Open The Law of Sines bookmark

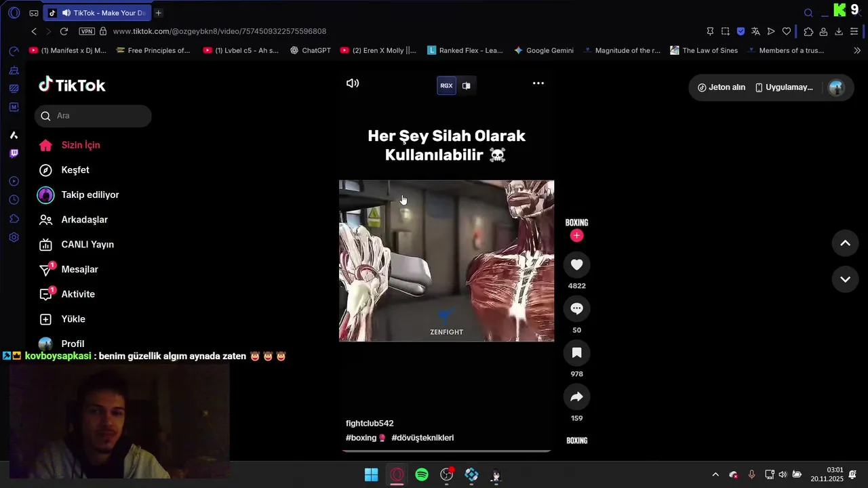coord(704,50)
